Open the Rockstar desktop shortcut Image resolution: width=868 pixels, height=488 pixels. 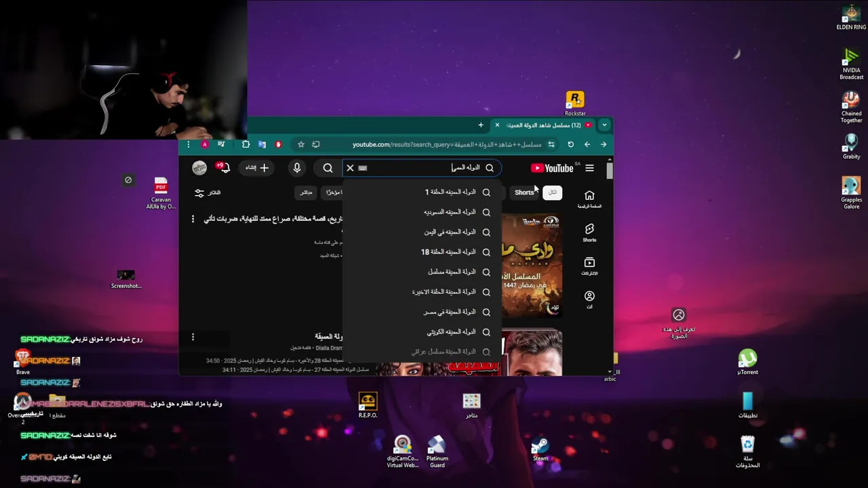pos(574,103)
